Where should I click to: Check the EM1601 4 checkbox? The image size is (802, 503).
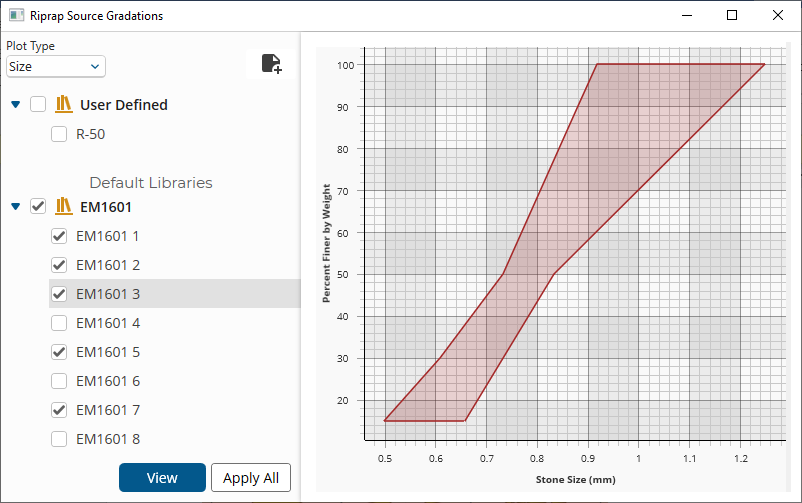[59, 323]
